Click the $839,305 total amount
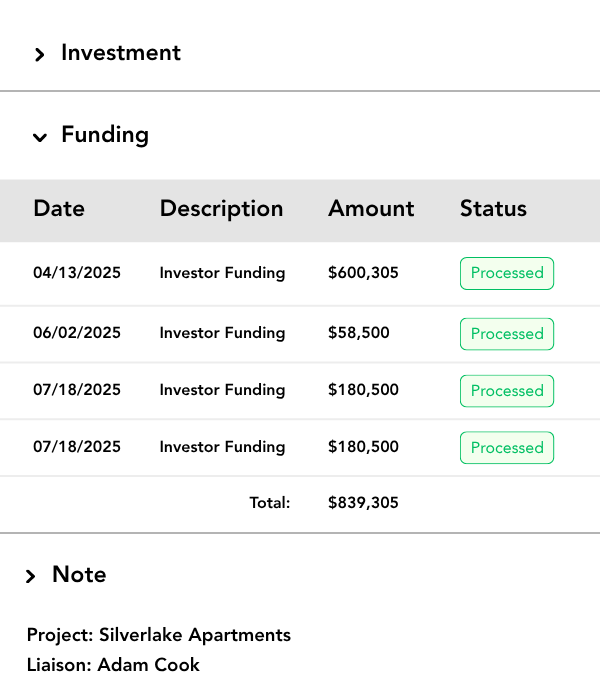The width and height of the screenshot is (600, 700). coord(363,503)
